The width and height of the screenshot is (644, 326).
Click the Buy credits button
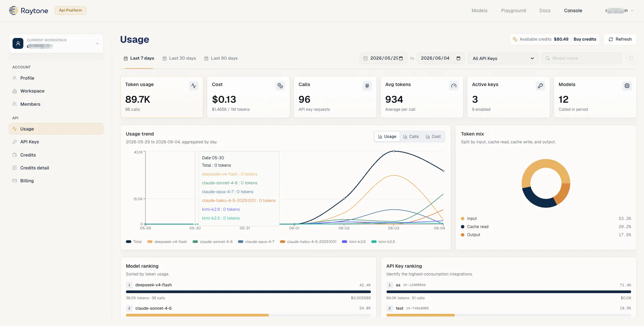pos(585,39)
